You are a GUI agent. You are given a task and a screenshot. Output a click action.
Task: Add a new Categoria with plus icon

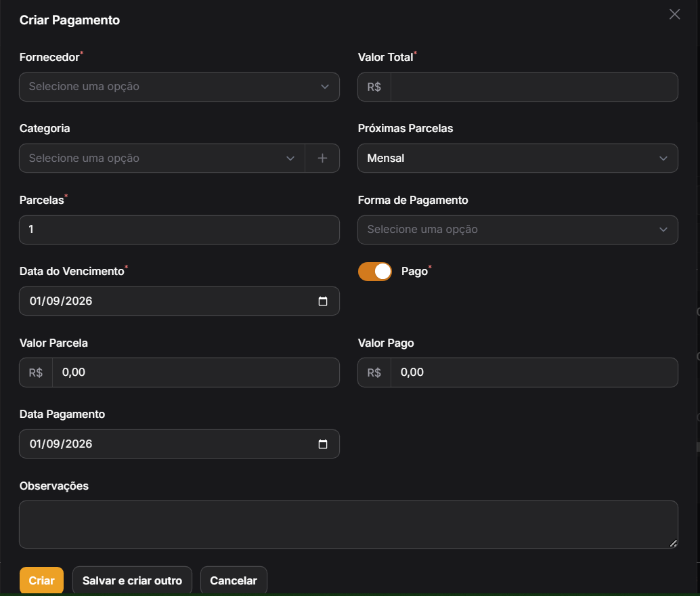tap(322, 158)
